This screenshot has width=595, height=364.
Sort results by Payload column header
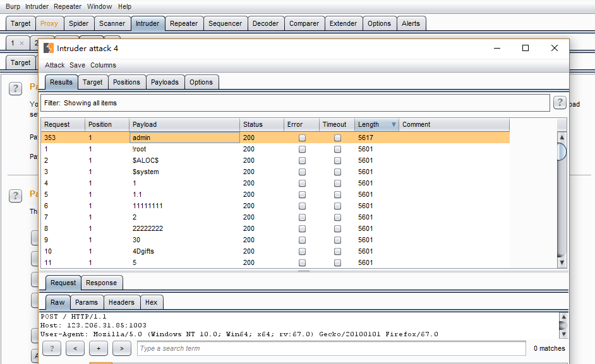[x=184, y=124]
